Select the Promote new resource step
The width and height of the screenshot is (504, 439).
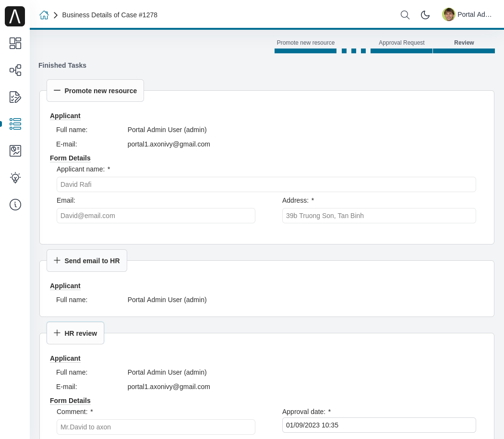[x=306, y=42]
